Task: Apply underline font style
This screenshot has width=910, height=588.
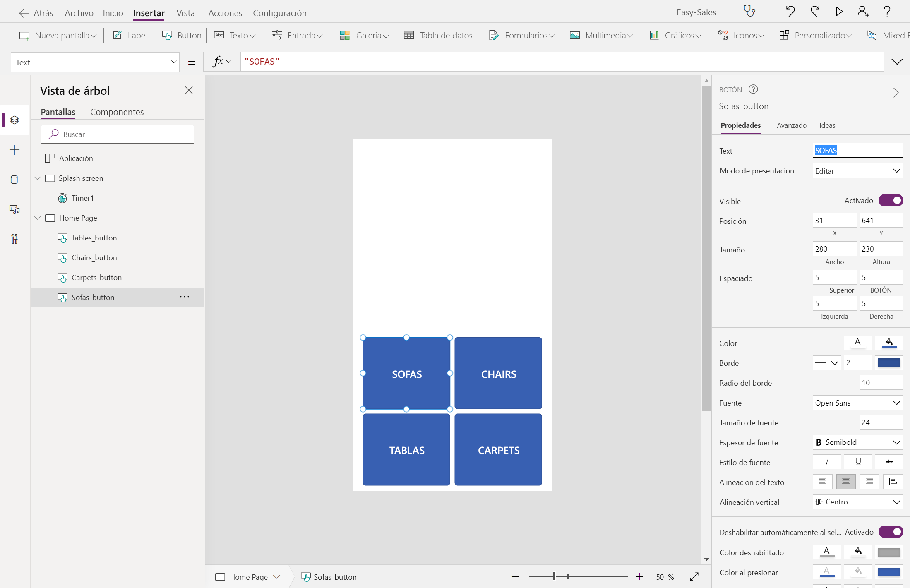Action: (x=858, y=461)
